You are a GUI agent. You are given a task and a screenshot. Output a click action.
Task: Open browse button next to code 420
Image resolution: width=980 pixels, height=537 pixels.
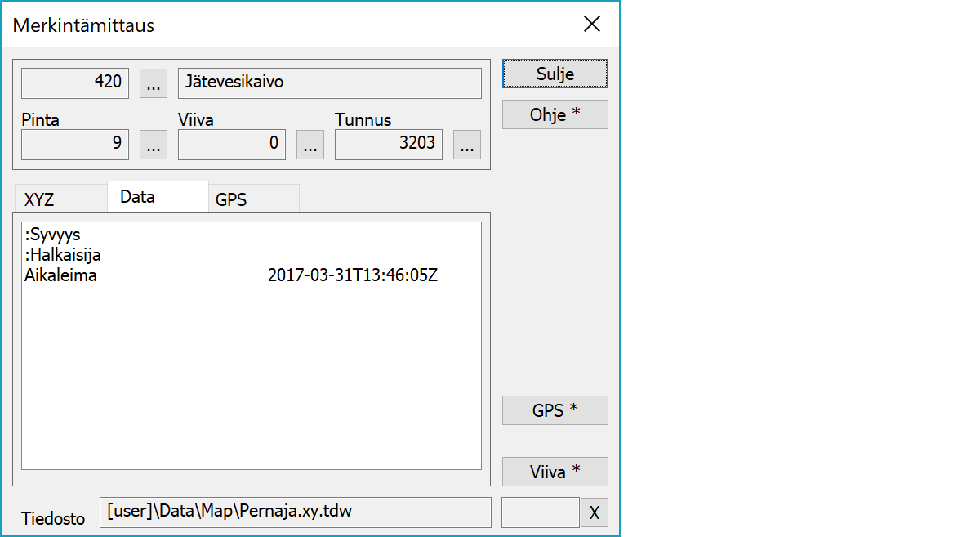tap(154, 83)
